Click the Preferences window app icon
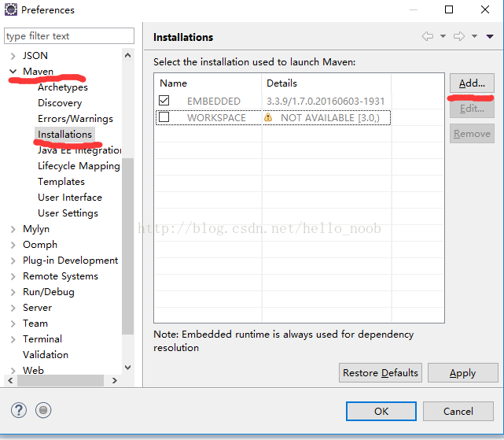 pos(10,9)
